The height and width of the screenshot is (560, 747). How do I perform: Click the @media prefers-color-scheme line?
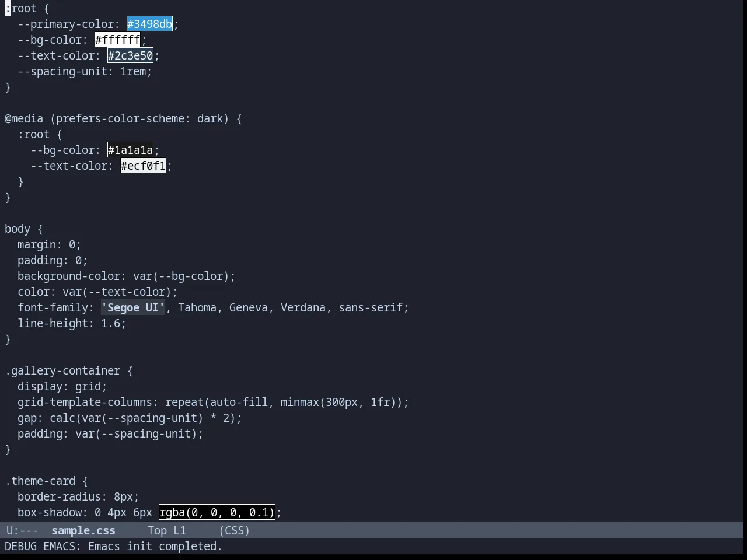[123, 118]
